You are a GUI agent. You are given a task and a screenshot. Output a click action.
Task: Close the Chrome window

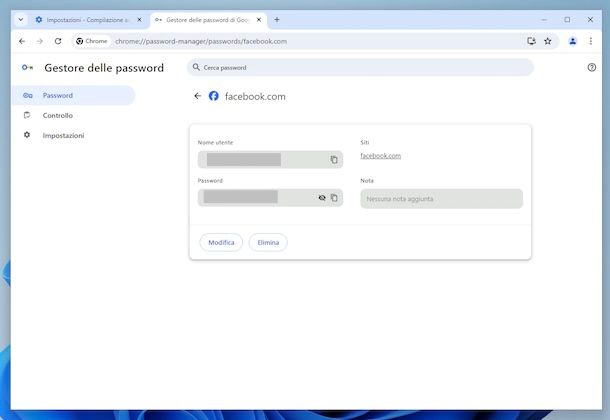coord(590,19)
